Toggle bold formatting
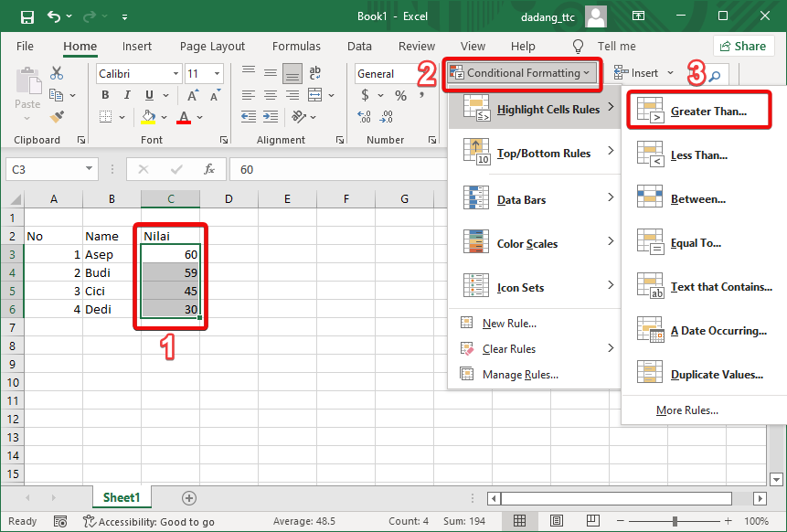This screenshot has width=787, height=532. coord(105,93)
